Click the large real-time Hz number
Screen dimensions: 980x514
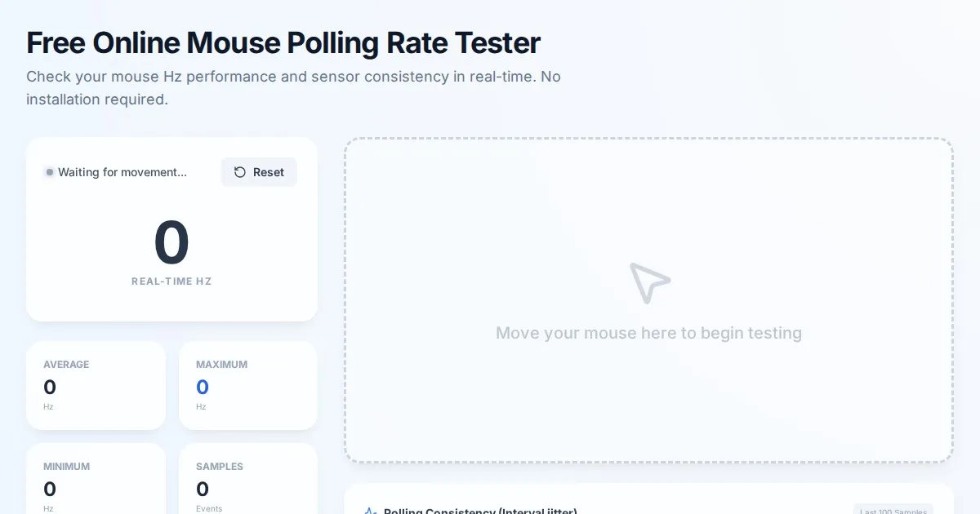171,243
